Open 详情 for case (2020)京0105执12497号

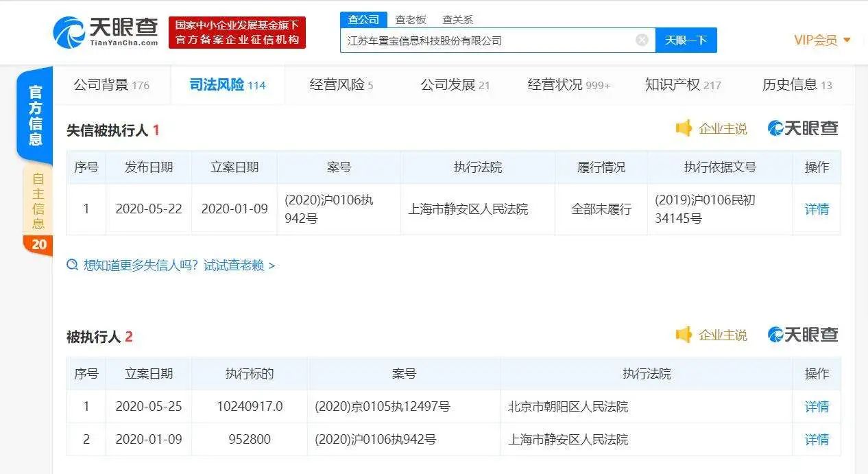pos(817,407)
